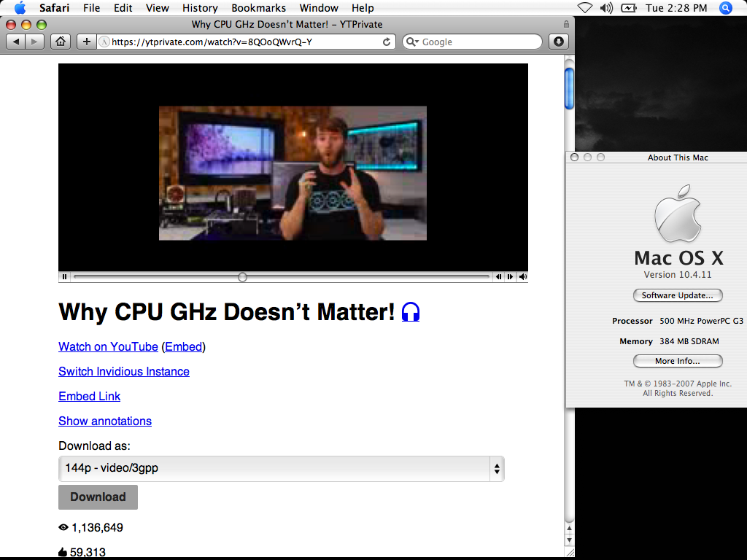Screen dimensions: 747x560
Task: Click Switch Invidious Instance
Action: [x=124, y=371]
